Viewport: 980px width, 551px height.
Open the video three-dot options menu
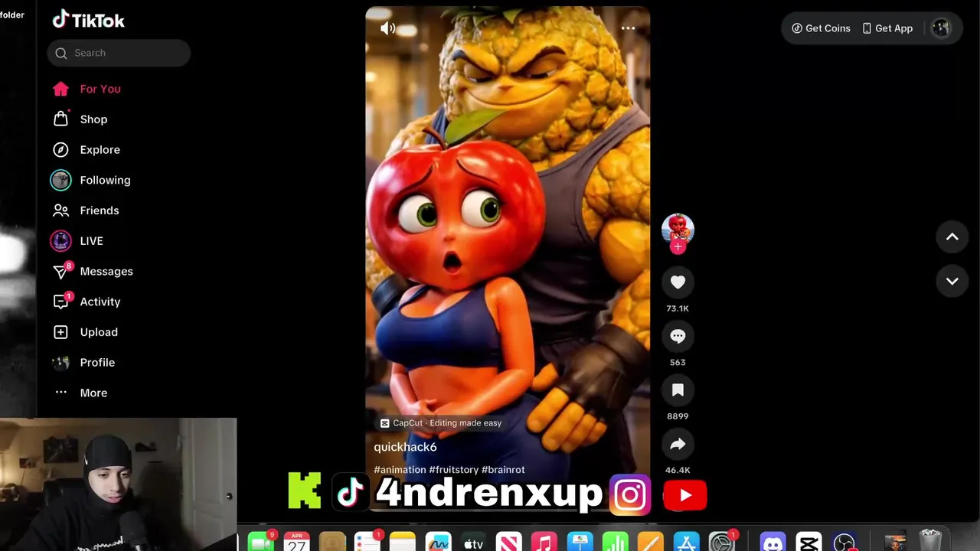click(628, 28)
